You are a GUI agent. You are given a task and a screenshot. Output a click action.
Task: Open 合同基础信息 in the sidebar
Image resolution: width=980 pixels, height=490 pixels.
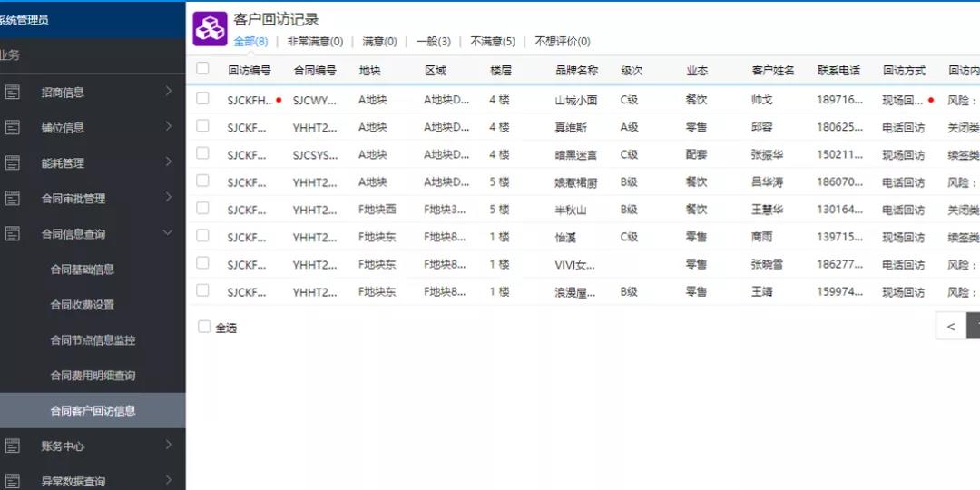[x=82, y=269]
